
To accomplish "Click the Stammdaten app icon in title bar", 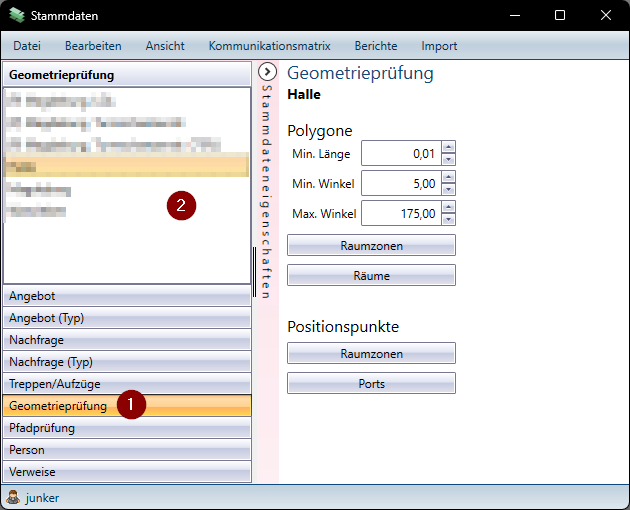I will 17,16.
